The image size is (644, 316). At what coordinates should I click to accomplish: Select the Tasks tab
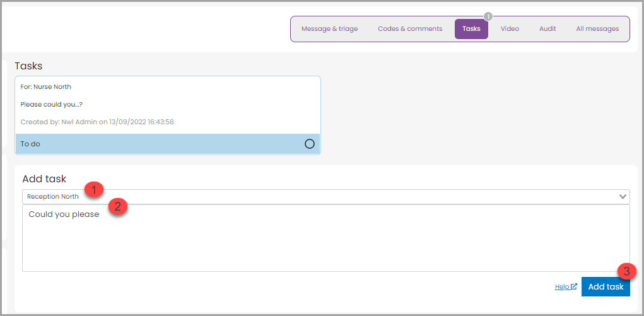tap(471, 29)
